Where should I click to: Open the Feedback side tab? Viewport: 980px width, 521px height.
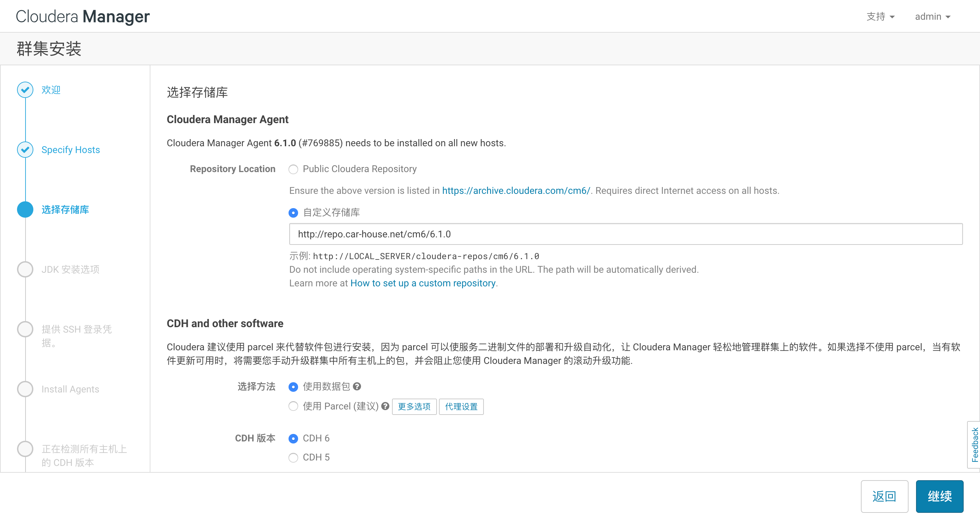pos(974,444)
